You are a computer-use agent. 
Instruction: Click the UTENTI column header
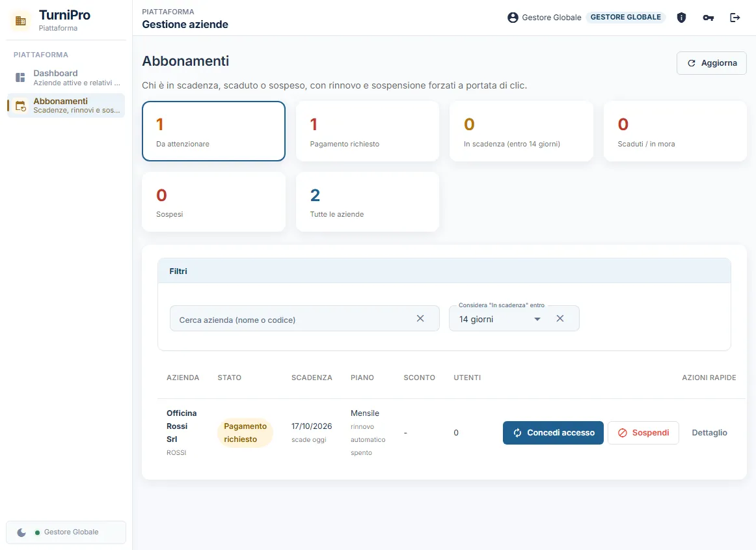(x=467, y=378)
